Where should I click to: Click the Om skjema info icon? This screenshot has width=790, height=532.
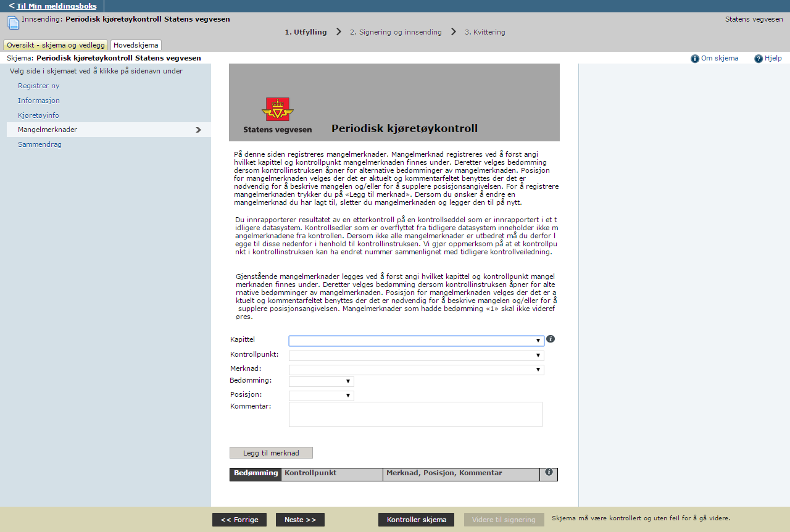[695, 59]
